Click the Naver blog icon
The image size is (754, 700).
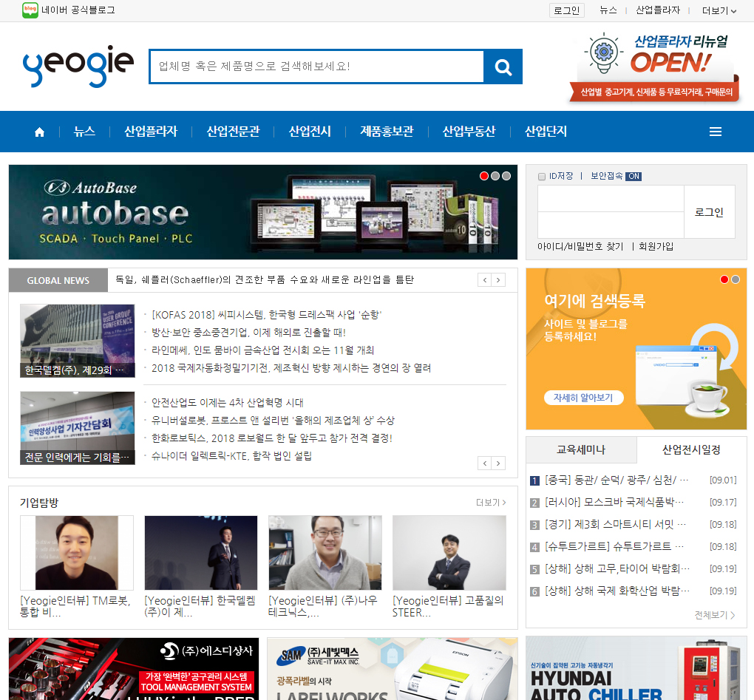pyautogui.click(x=30, y=10)
